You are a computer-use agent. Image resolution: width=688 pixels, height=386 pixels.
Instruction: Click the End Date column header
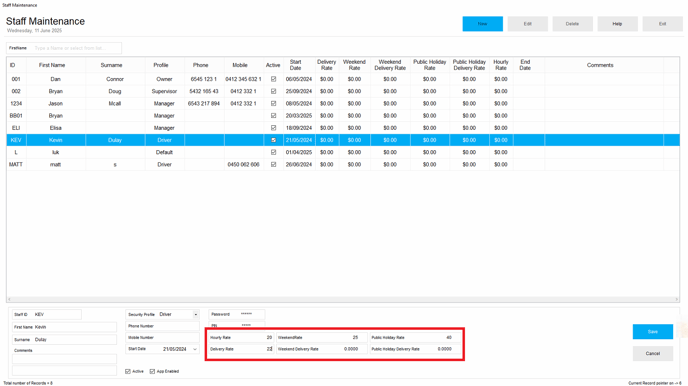(529, 65)
